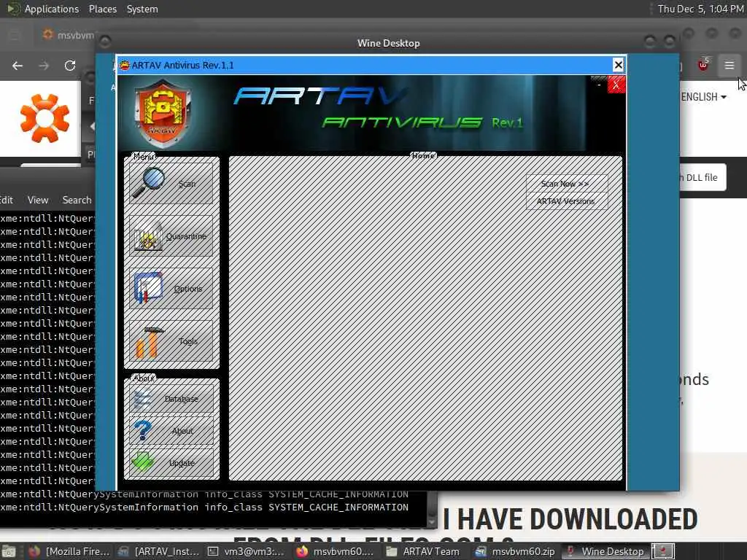Open the ENGLISH language dropdown
Screen dimensions: 747x560
click(x=704, y=97)
